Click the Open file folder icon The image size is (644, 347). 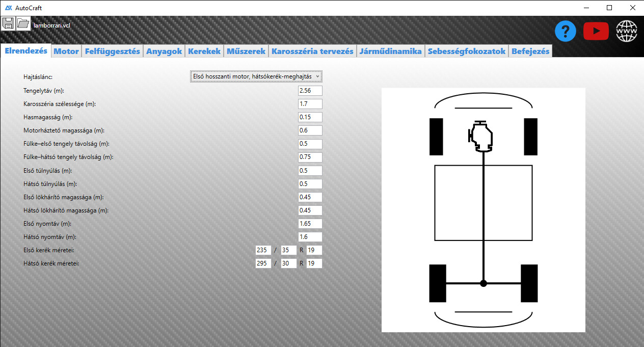tap(23, 23)
